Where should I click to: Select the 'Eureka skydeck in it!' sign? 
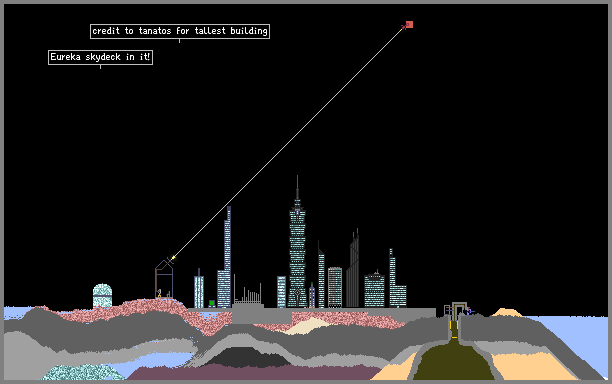coord(100,57)
